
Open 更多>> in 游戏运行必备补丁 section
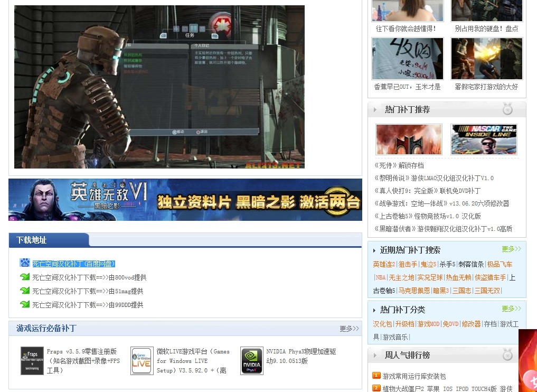click(x=349, y=329)
